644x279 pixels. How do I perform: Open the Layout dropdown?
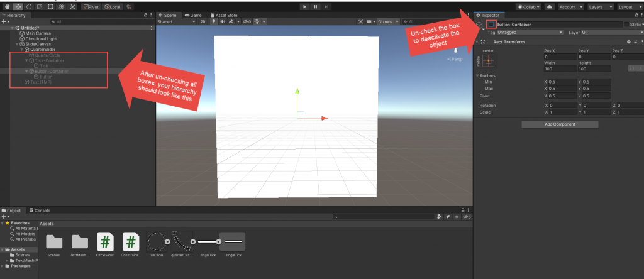630,7
